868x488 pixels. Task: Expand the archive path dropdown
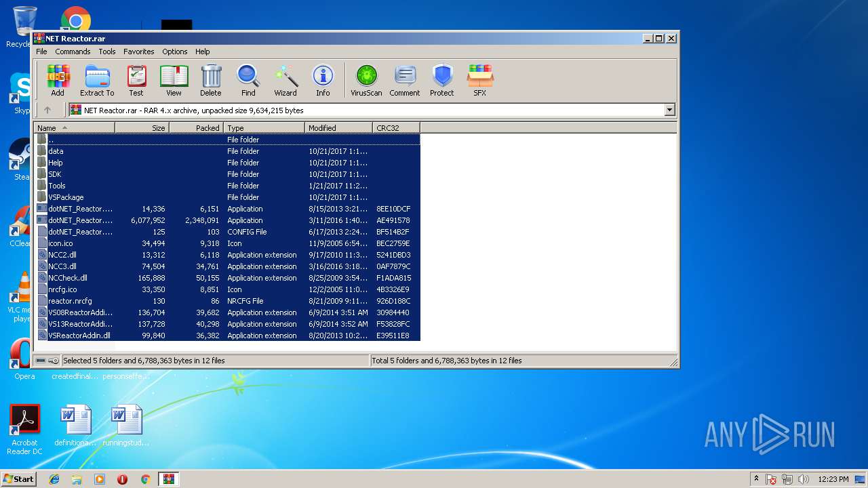click(670, 110)
